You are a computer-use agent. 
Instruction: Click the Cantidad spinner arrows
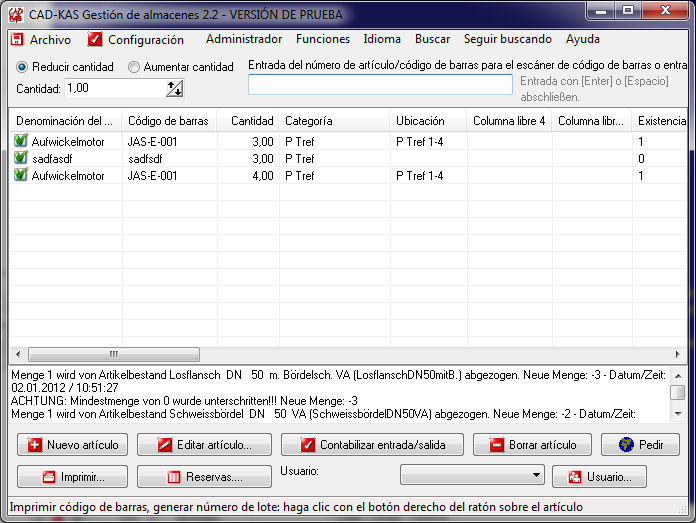tap(175, 89)
